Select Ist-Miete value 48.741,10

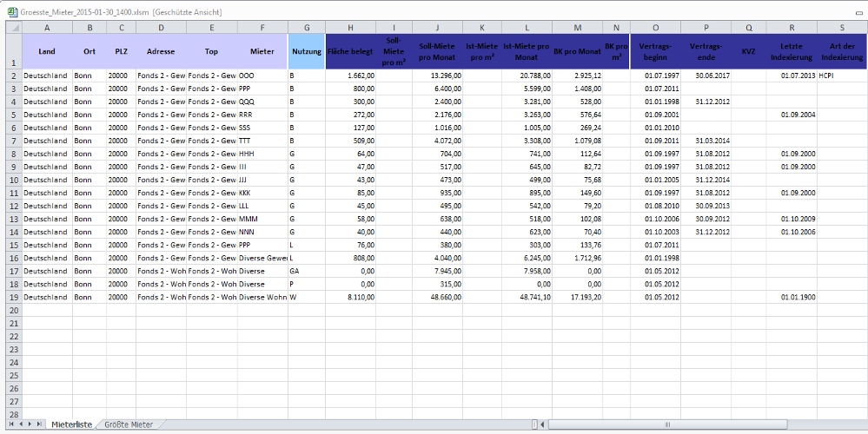[527, 297]
